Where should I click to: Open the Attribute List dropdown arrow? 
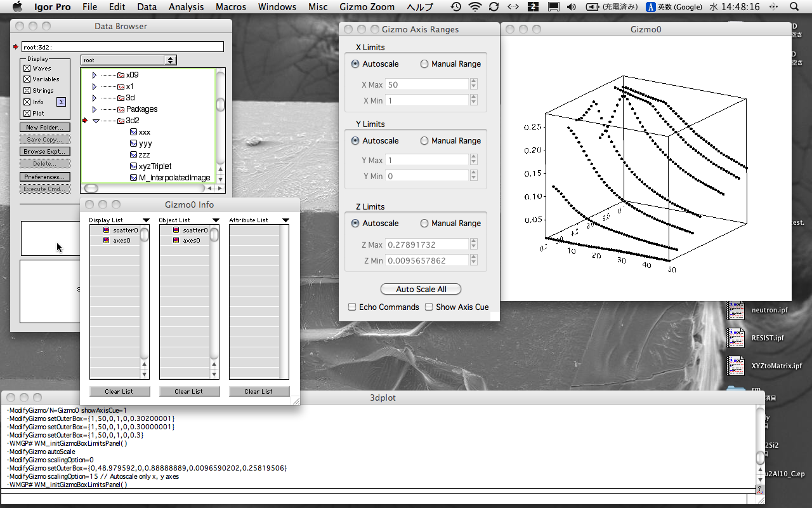coord(286,220)
